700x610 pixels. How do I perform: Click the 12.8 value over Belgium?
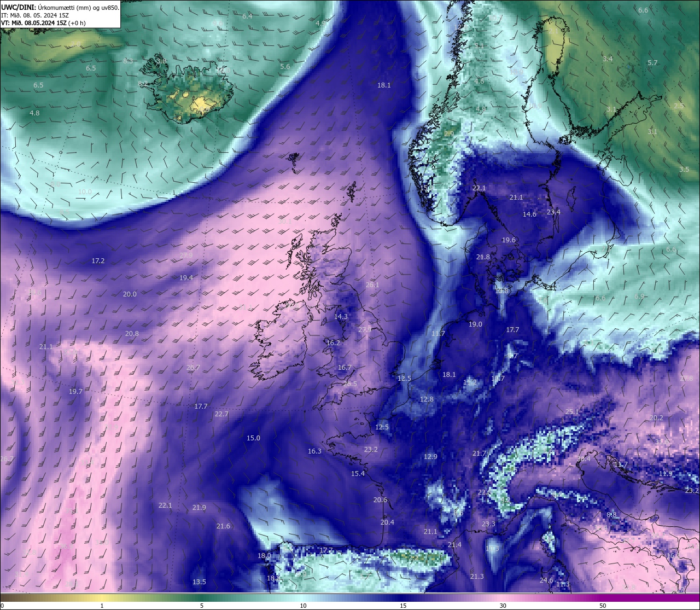click(x=427, y=399)
